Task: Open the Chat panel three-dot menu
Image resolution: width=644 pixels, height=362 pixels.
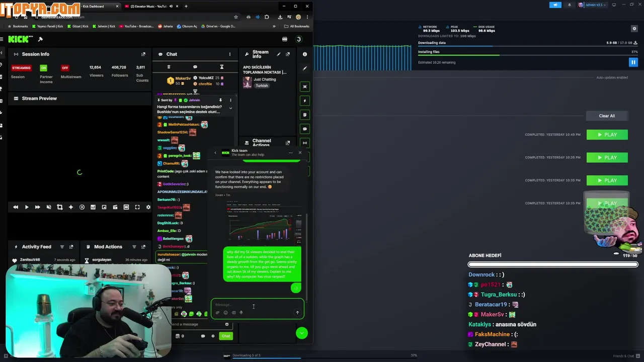Action: coord(230,54)
